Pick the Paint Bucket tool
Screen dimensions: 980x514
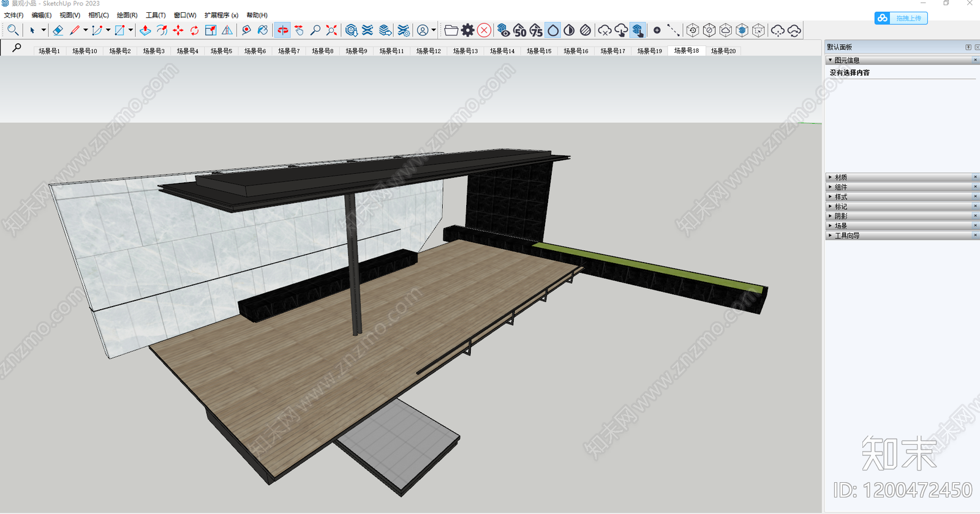coord(263,30)
